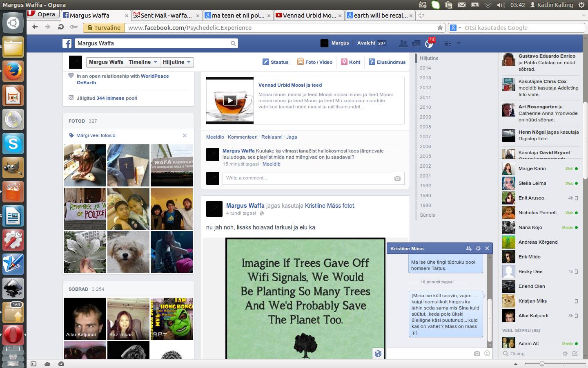Viewport: 588px width, 368px height.
Task: Click Elusündmus post option
Action: click(x=387, y=62)
